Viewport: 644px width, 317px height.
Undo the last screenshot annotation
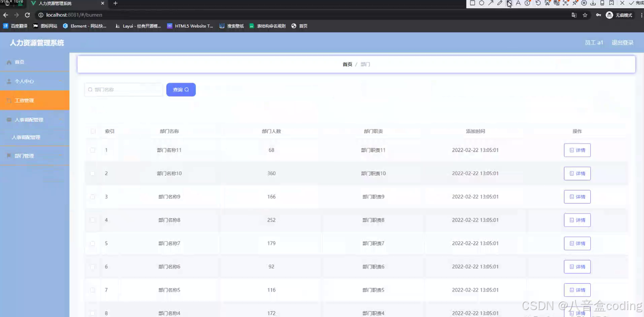coord(538,3)
